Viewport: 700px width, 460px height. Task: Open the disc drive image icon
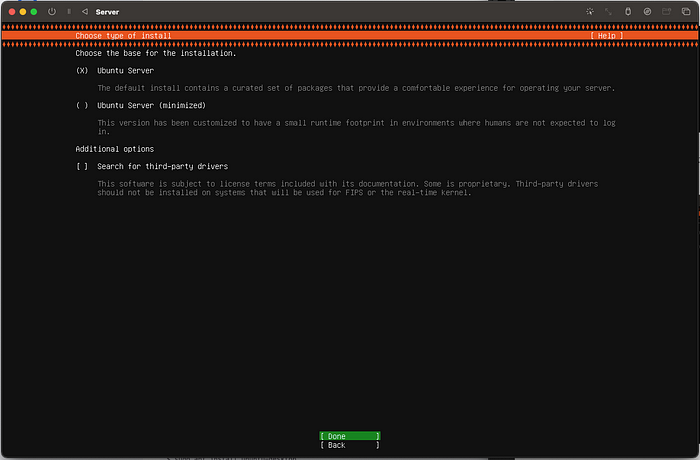pos(647,12)
